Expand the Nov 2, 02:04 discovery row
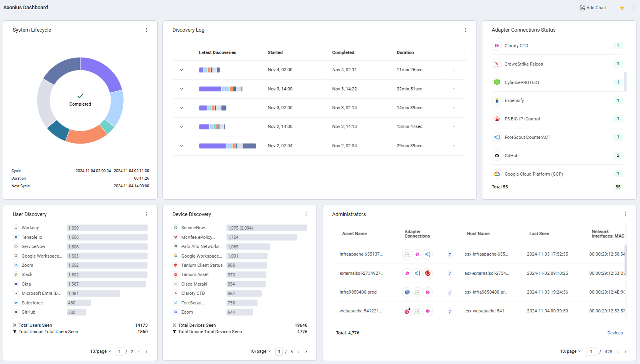 pos(182,146)
